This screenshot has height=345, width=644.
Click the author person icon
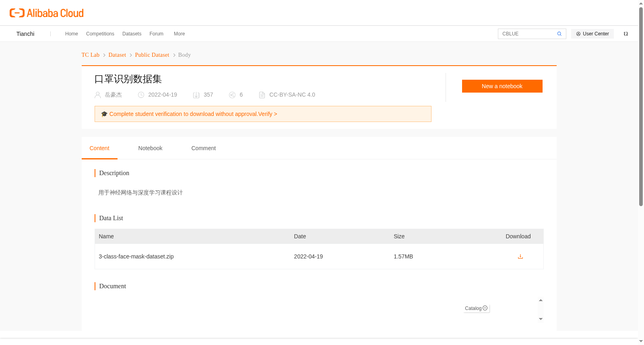click(x=97, y=95)
